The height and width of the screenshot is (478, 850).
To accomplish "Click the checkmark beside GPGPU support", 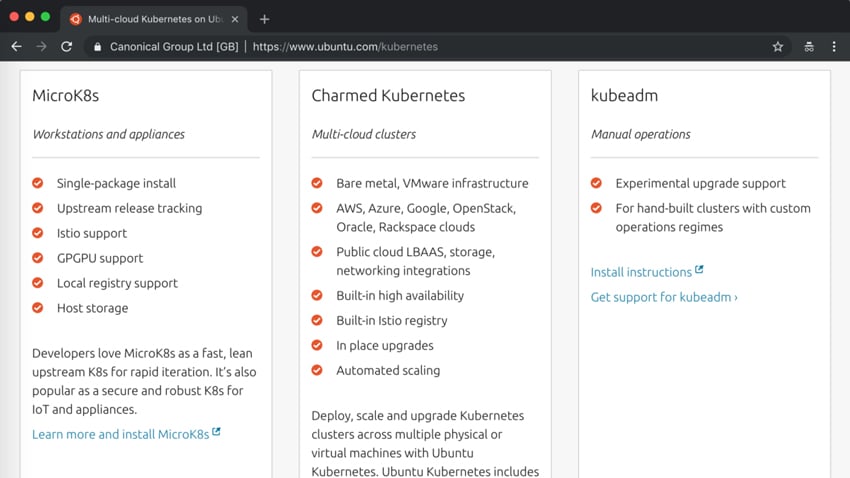I will click(37, 258).
